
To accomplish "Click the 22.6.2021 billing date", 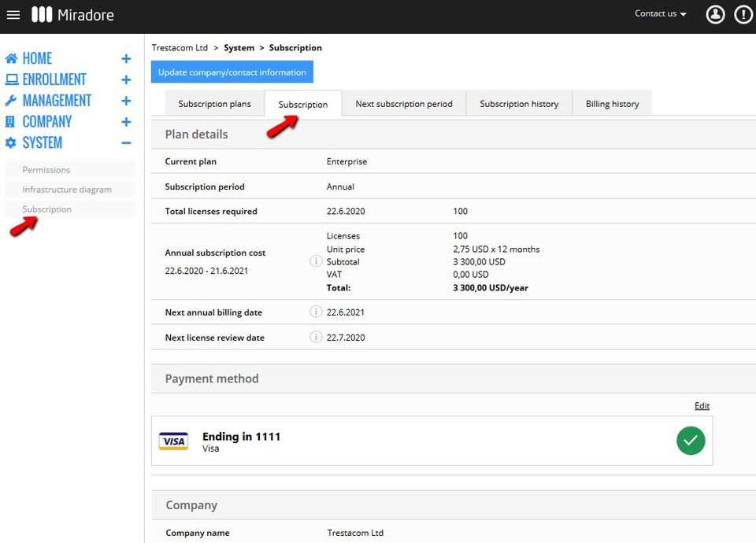I will [x=346, y=312].
